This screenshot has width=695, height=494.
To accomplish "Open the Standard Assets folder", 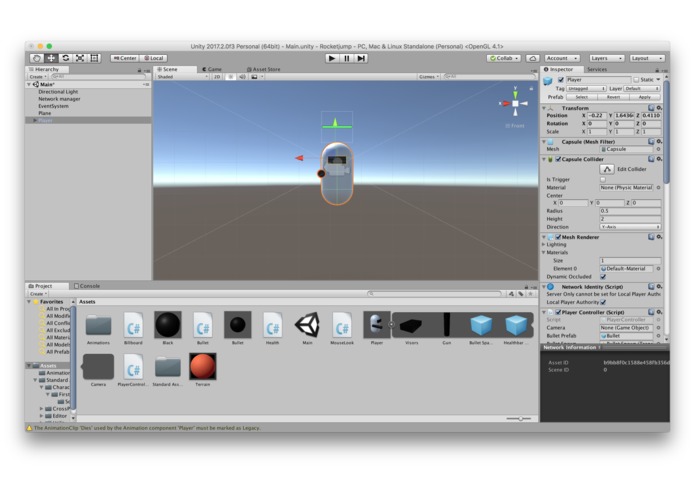I will coord(168,370).
